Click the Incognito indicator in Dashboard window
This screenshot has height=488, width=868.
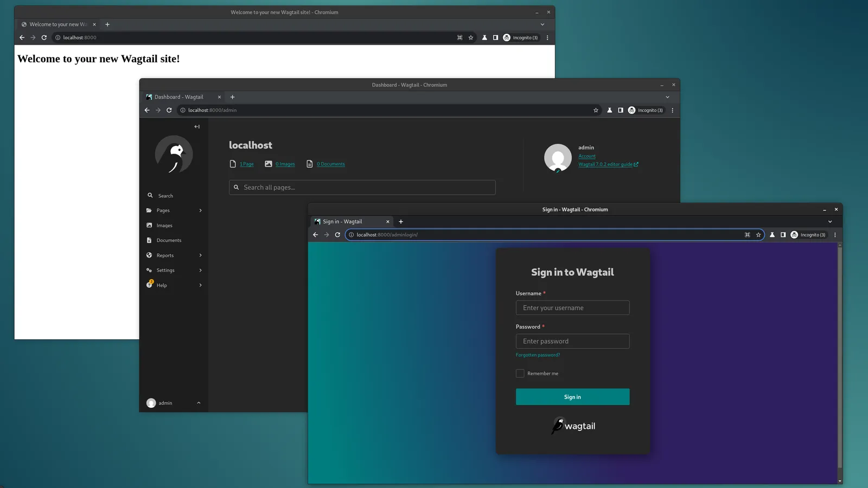pos(646,110)
